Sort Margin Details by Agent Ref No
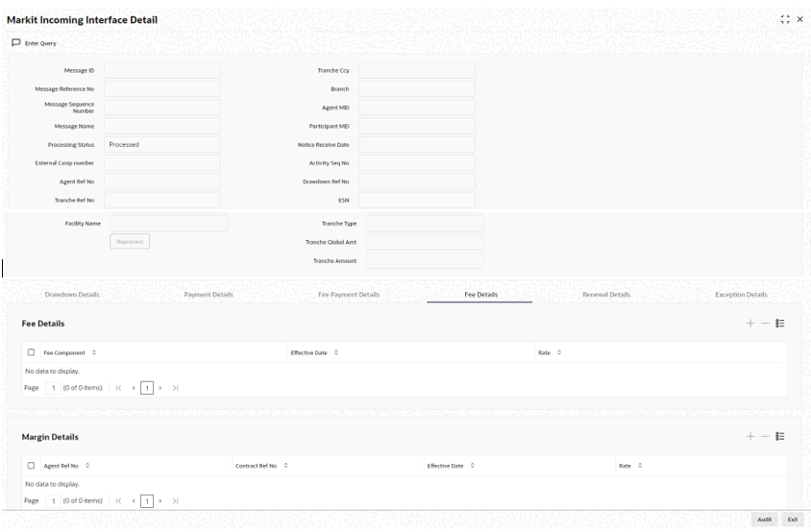The image size is (811, 532). pos(87,466)
